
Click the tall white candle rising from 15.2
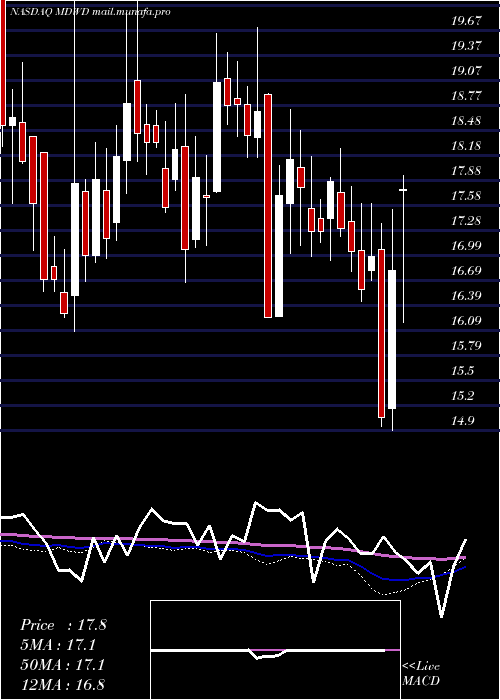[392, 339]
